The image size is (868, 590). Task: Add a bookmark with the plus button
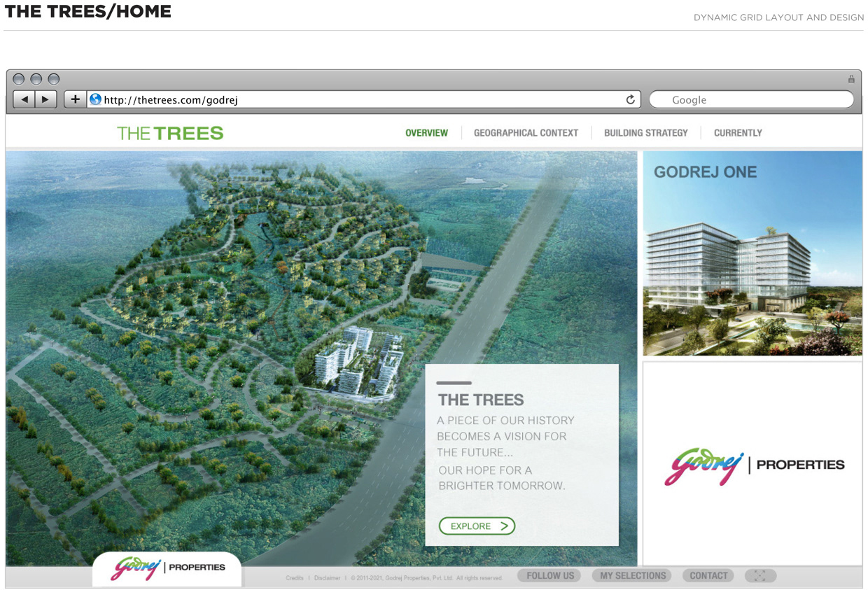(75, 99)
